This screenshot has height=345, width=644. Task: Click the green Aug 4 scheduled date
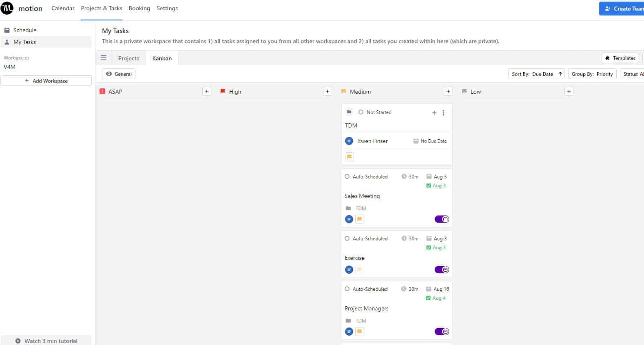[x=436, y=298]
